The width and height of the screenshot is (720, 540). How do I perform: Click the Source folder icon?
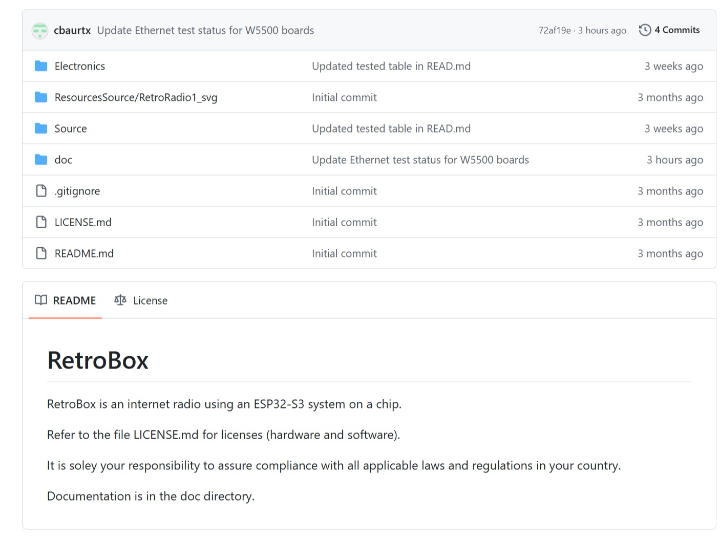tap(41, 128)
